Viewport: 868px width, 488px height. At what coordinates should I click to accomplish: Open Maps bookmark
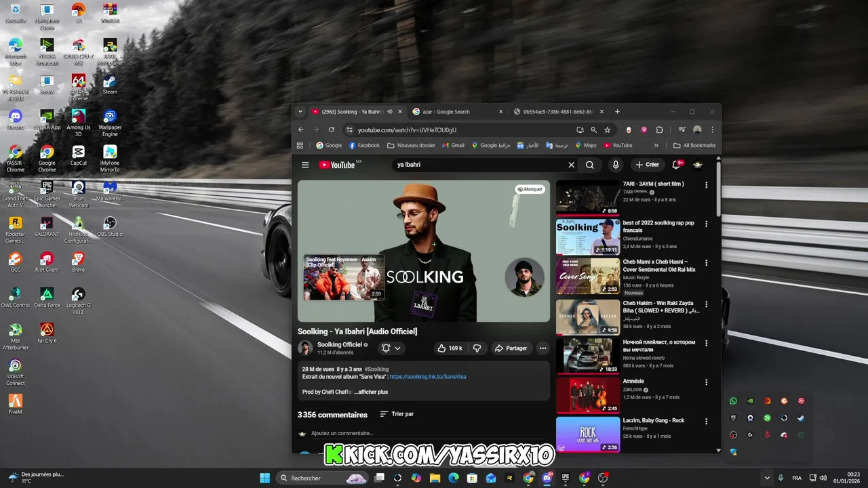[x=585, y=145]
